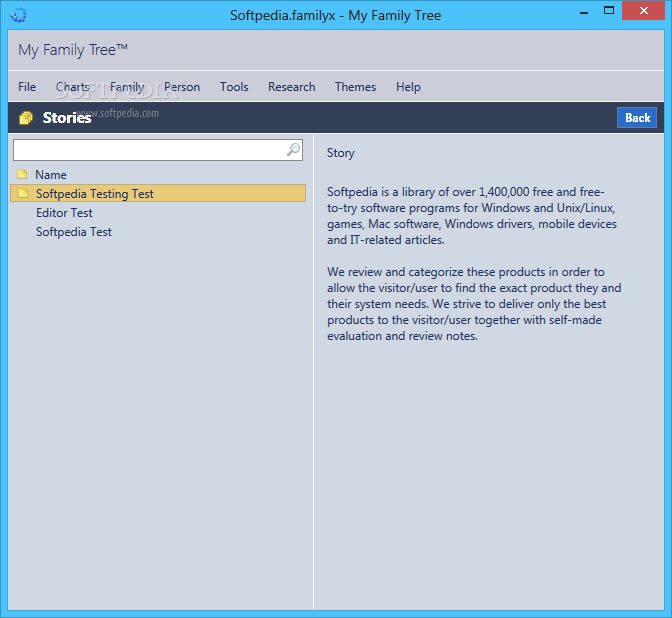
Task: Maximize the My Family Tree window
Action: click(x=609, y=11)
